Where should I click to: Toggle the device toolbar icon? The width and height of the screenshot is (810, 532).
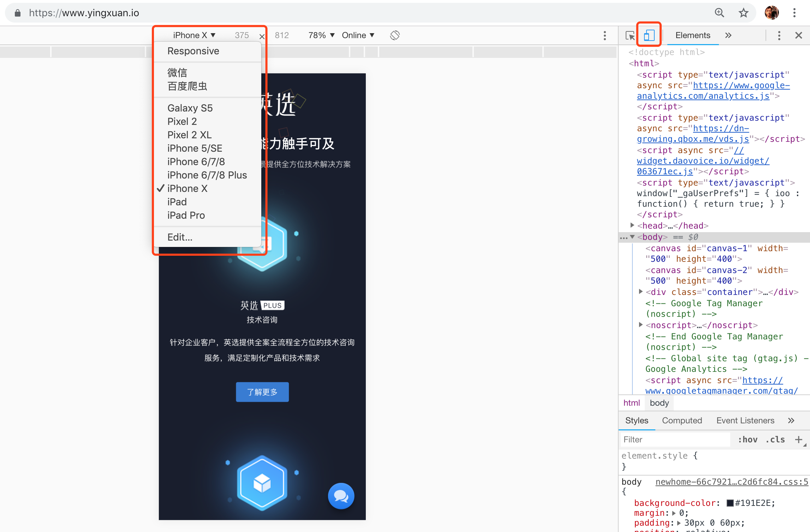coord(649,35)
